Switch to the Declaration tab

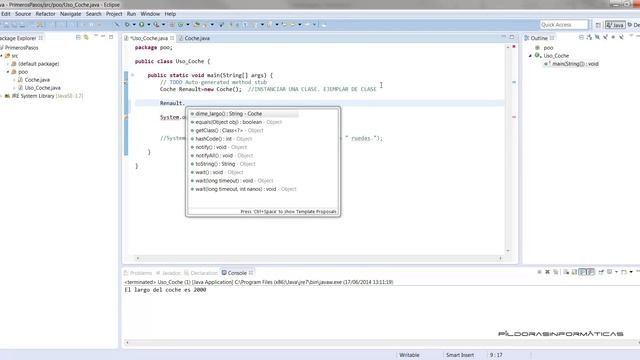click(200, 273)
